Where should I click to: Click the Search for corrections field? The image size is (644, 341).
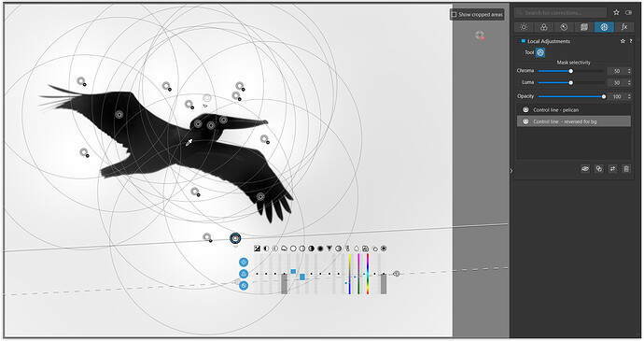pos(561,13)
